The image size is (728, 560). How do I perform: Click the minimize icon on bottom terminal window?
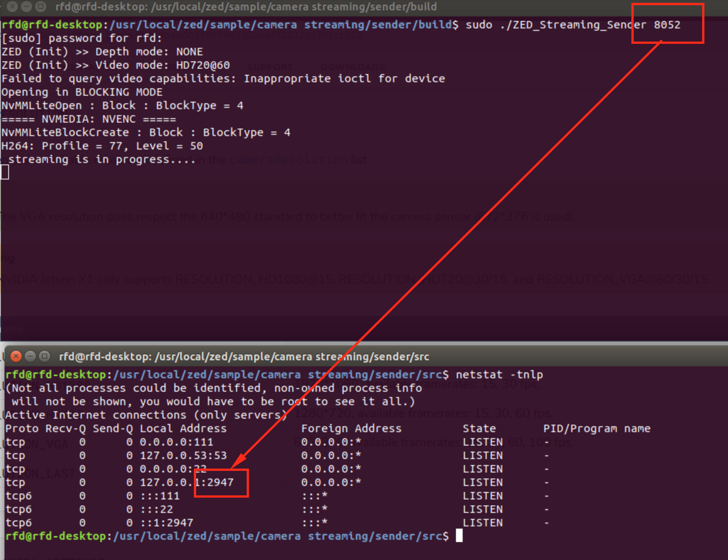30,356
